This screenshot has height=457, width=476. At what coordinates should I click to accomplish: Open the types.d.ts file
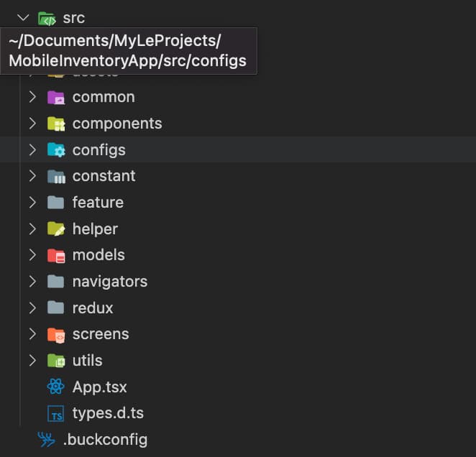(108, 413)
